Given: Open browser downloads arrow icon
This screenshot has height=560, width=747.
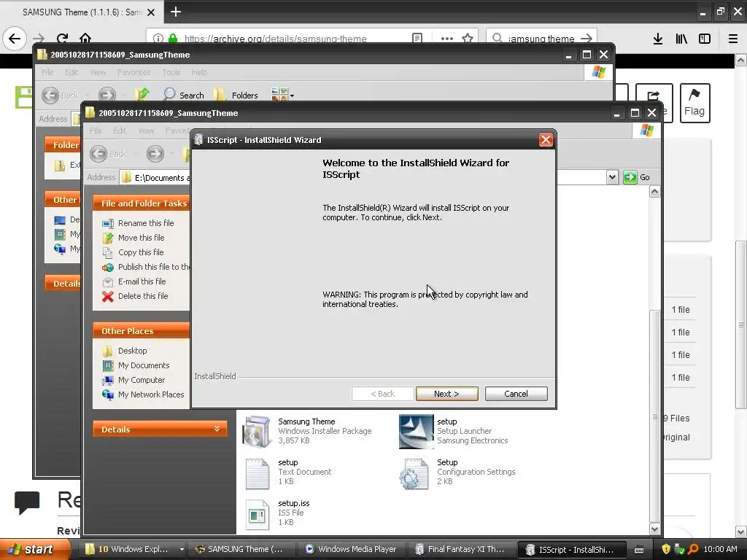Looking at the screenshot, I should (x=658, y=39).
